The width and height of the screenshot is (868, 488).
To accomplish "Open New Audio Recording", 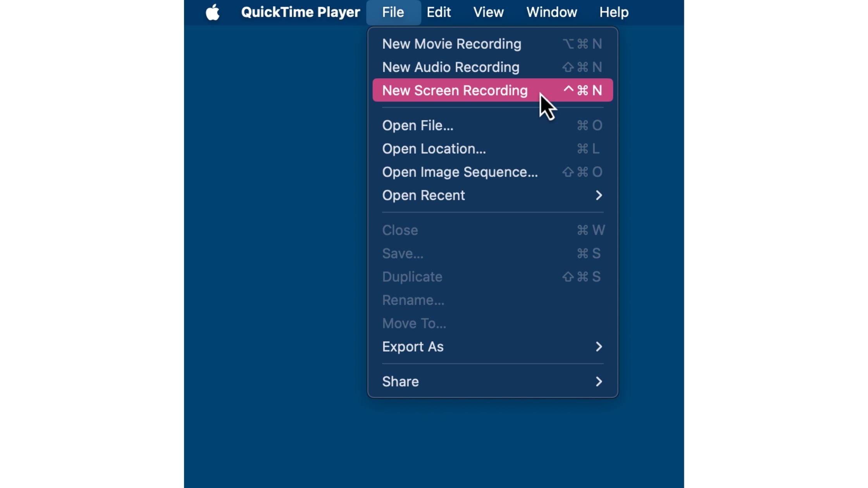I will coord(451,67).
